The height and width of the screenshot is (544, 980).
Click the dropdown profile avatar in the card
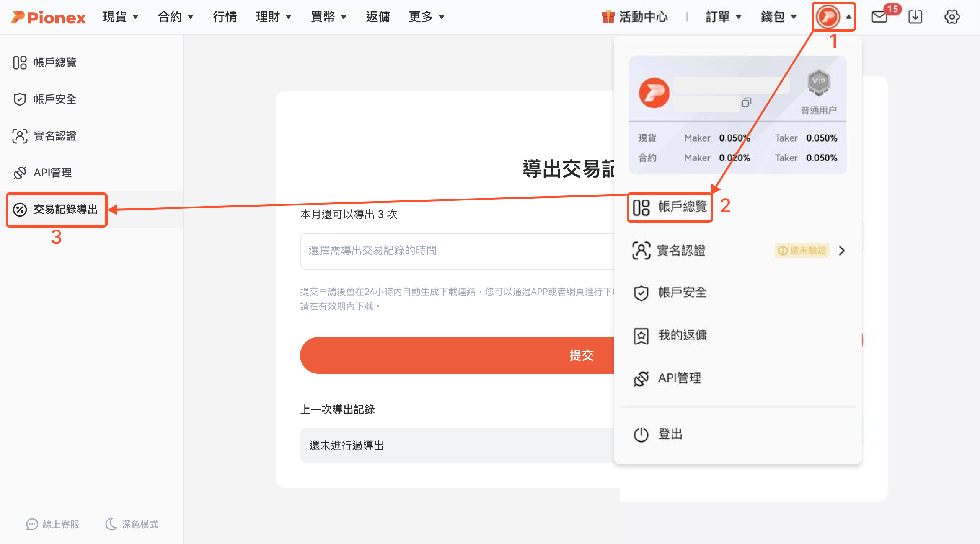(654, 93)
